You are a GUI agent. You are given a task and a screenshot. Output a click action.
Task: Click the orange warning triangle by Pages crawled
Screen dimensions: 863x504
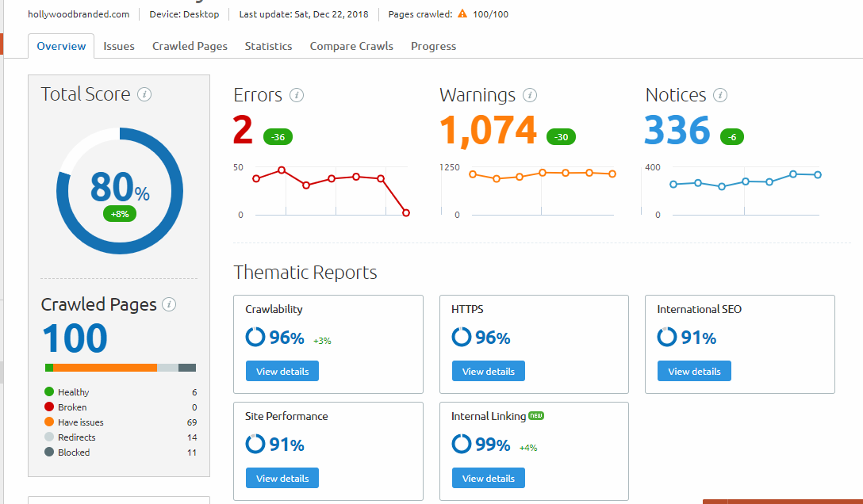tap(462, 13)
